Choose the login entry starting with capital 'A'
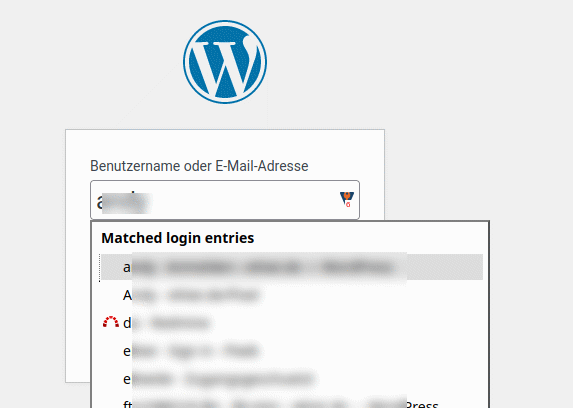The height and width of the screenshot is (408, 573). [x=292, y=295]
